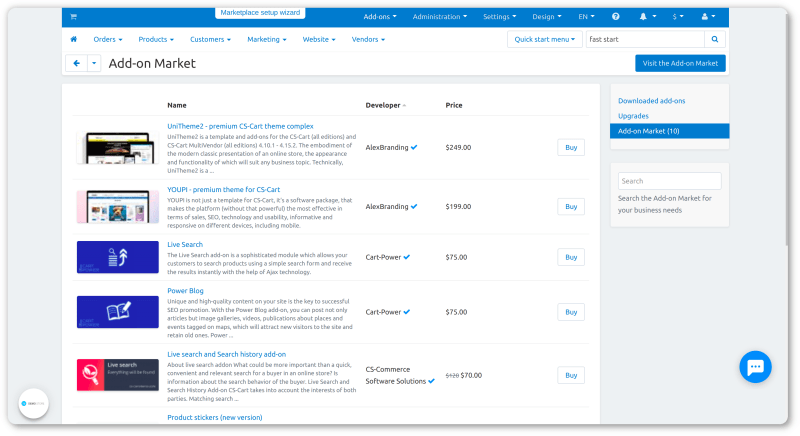Viewport: 800px width, 436px height.
Task: Click the Visit the Add-on Market button
Action: [680, 63]
